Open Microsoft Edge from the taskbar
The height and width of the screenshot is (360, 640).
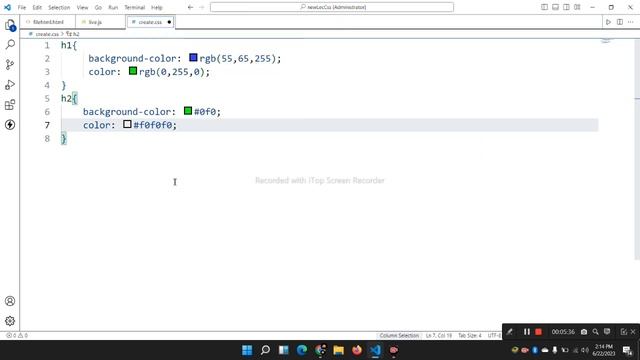coord(302,350)
